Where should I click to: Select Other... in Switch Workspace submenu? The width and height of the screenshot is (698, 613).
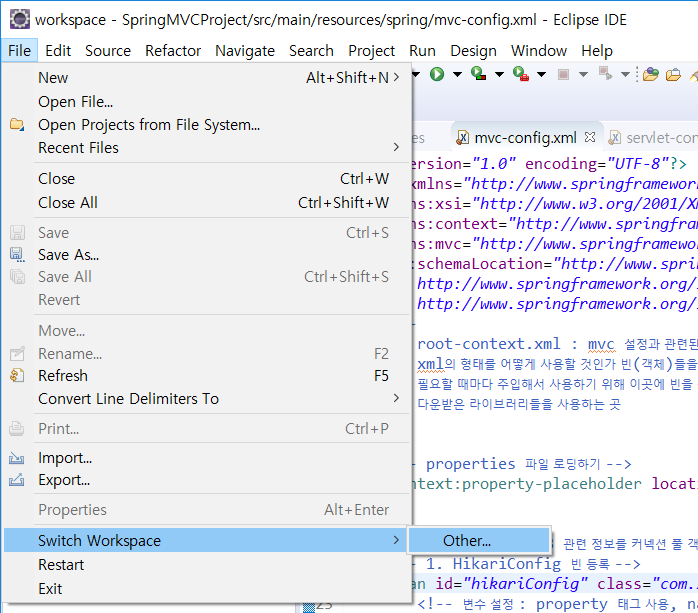[479, 540]
